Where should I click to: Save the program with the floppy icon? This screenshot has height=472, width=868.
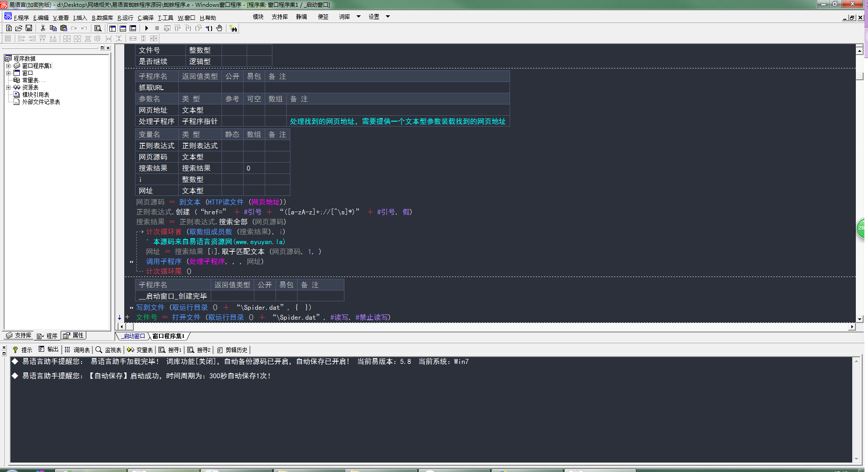(x=29, y=28)
